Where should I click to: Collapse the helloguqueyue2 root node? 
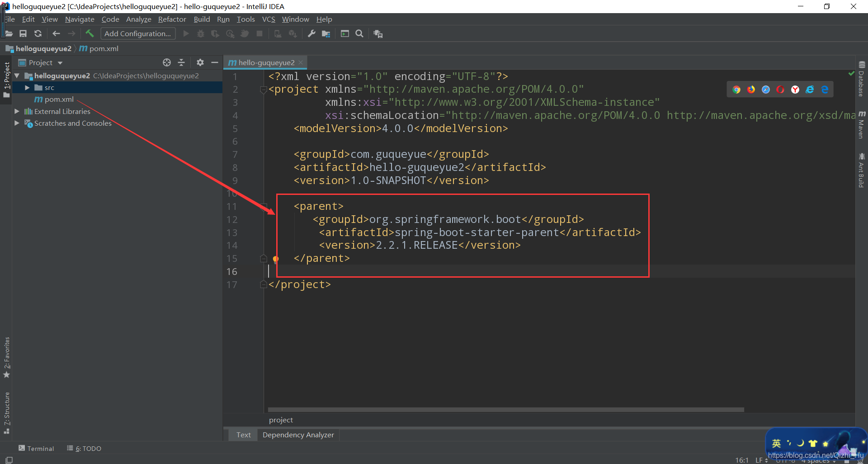(x=17, y=76)
